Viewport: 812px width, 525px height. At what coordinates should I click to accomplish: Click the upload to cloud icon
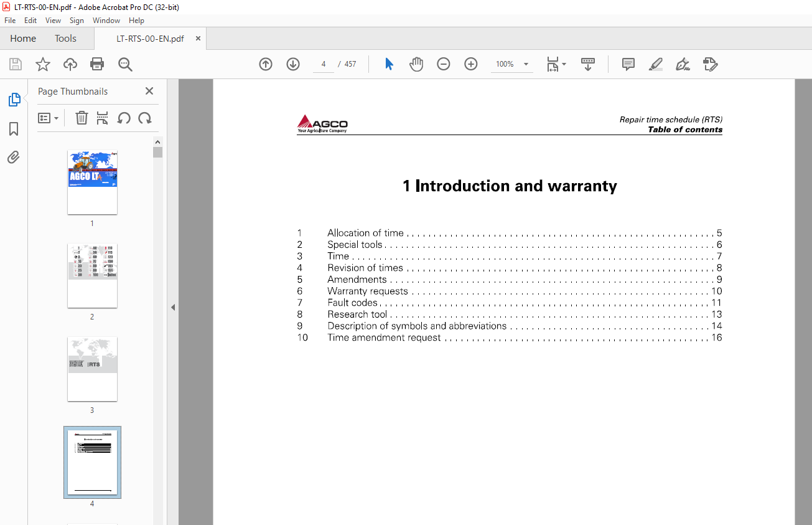70,64
